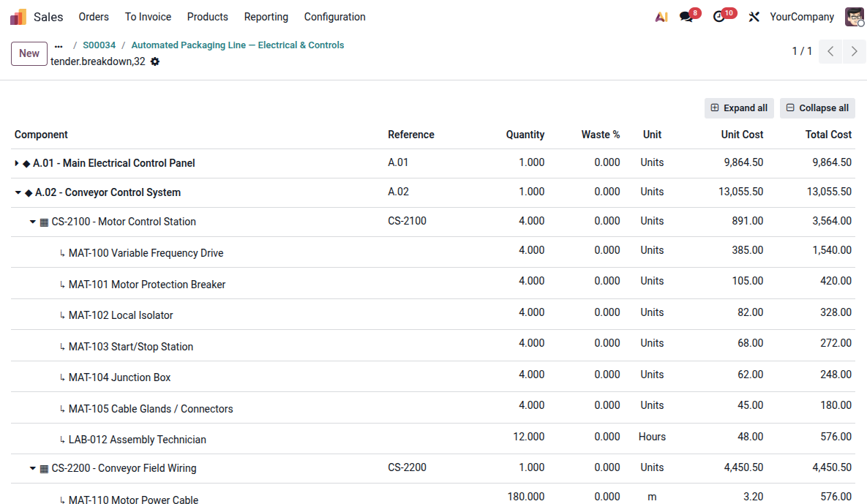867x504 pixels.
Task: Open the Reporting menu
Action: pos(266,17)
